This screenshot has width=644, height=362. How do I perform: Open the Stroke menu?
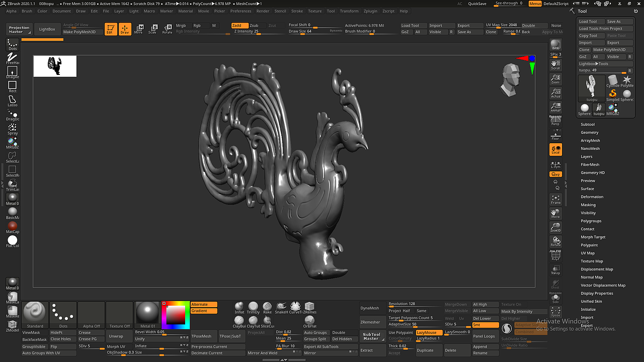(x=297, y=11)
